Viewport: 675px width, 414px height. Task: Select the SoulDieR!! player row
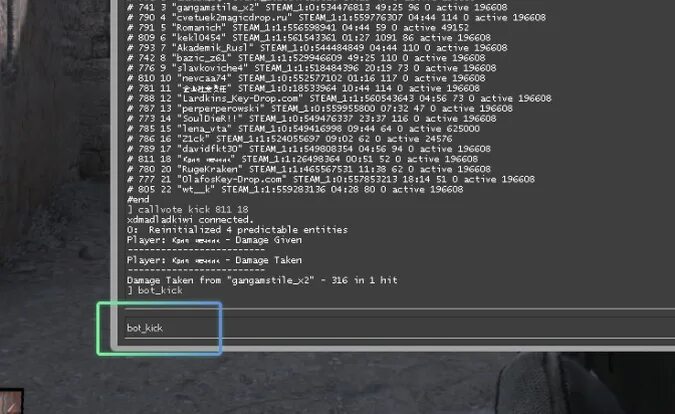click(x=312, y=119)
